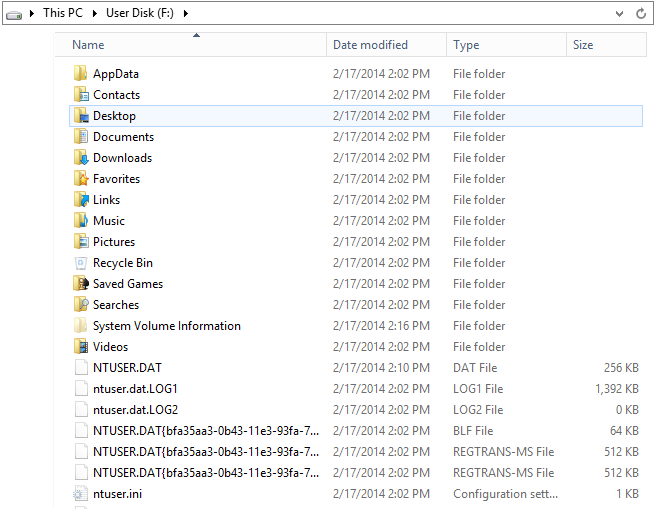
Task: Click the drive icon in address bar
Action: click(x=16, y=13)
